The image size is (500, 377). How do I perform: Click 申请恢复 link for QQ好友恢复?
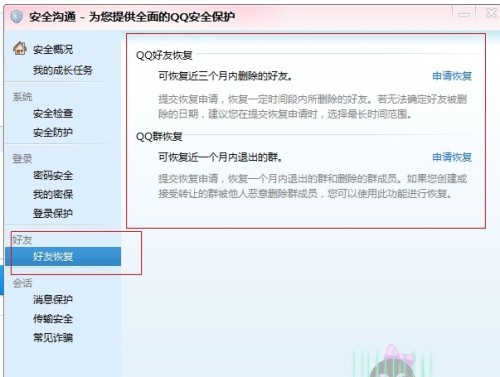[452, 76]
